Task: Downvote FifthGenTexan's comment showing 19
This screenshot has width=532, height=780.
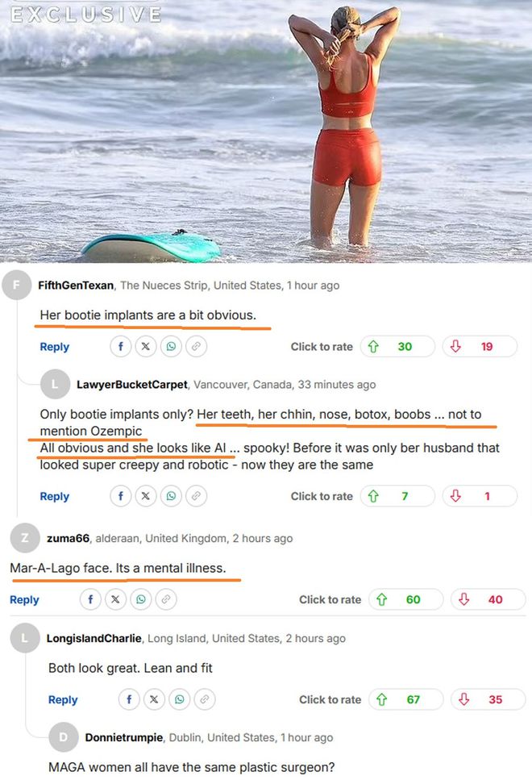Action: point(480,346)
